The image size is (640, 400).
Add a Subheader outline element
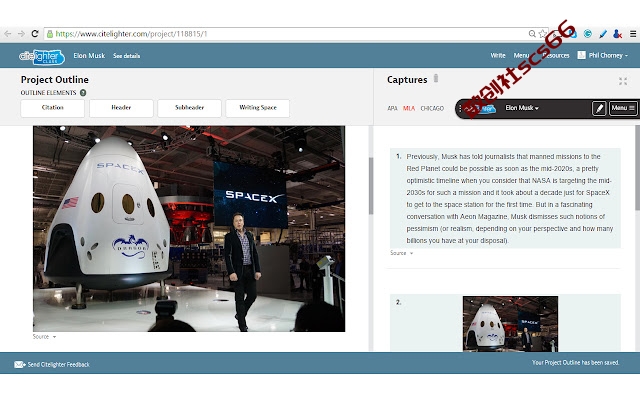(x=189, y=108)
